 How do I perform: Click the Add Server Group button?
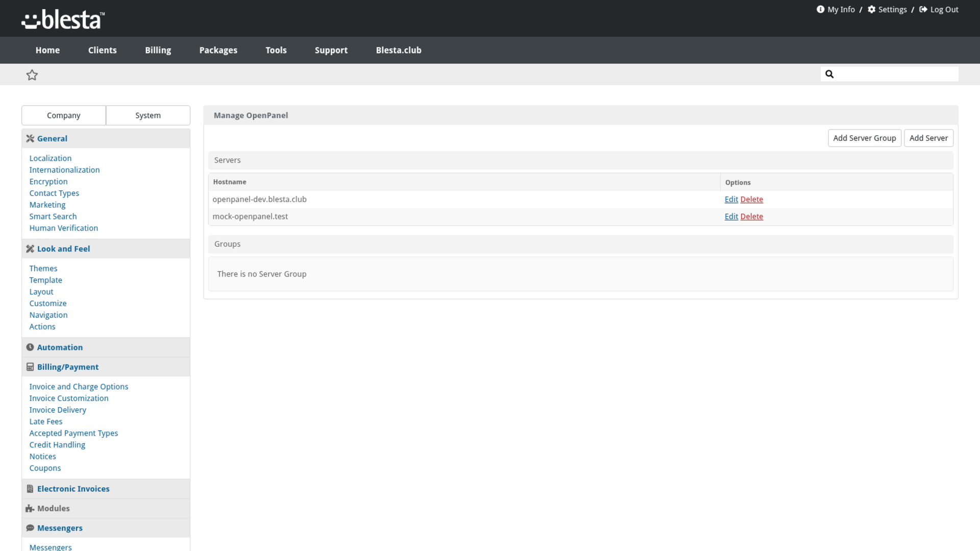coord(864,138)
